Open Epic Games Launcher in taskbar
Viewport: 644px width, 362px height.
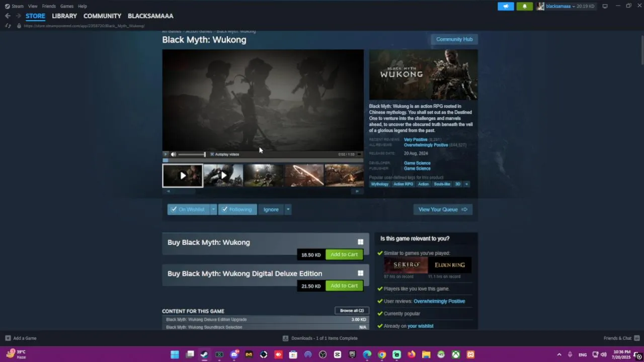[x=352, y=354]
